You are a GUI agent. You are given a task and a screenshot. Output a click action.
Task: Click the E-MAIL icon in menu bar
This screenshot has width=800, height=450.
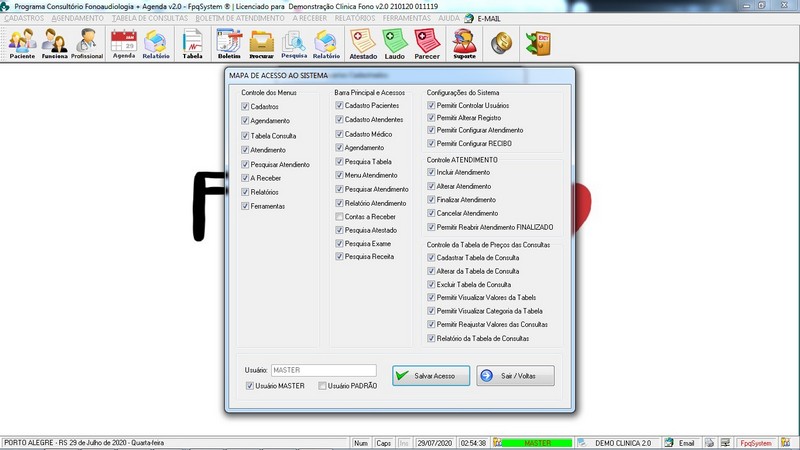pos(469,18)
